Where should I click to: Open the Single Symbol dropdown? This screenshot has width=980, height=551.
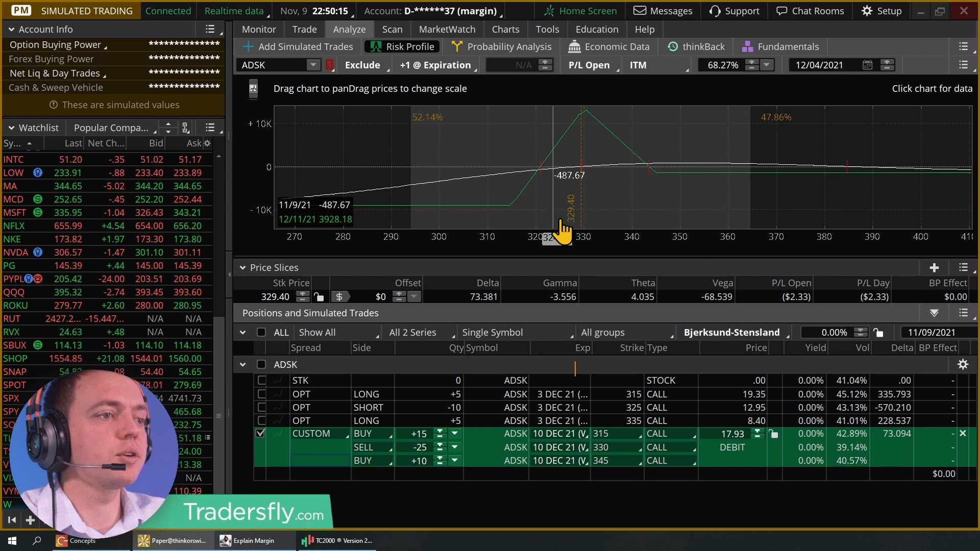click(x=516, y=332)
